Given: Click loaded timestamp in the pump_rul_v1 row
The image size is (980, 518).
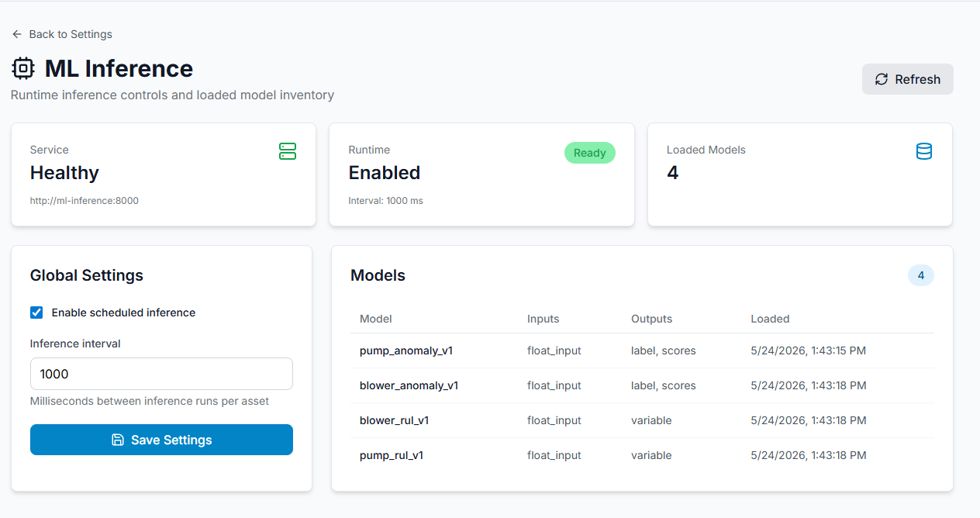Looking at the screenshot, I should (809, 455).
